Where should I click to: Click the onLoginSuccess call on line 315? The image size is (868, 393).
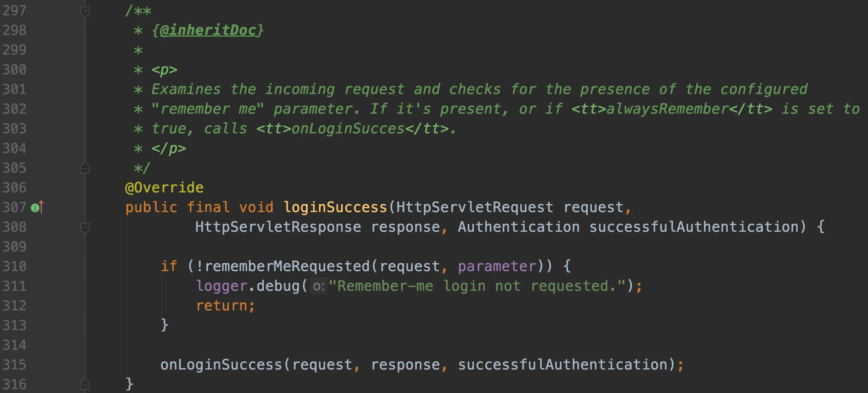click(221, 364)
